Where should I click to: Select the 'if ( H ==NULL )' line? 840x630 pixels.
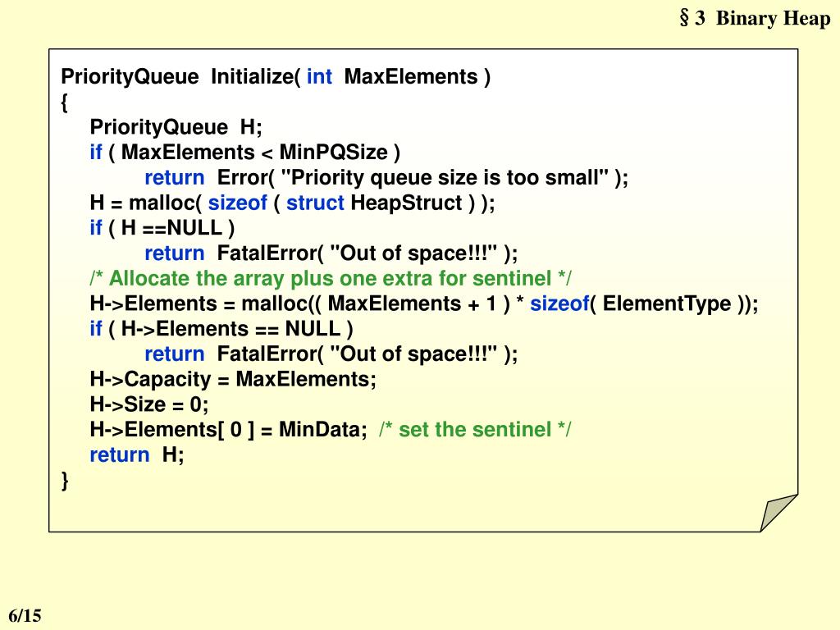162,228
